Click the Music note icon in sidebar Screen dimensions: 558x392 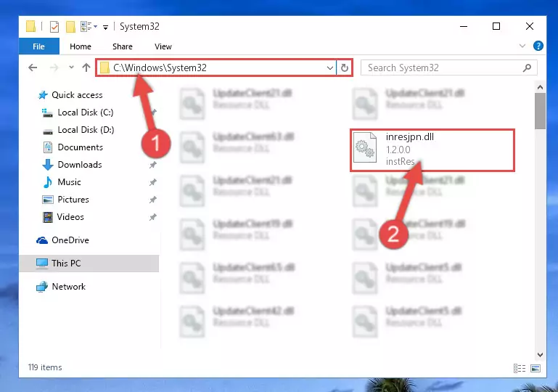(x=48, y=182)
